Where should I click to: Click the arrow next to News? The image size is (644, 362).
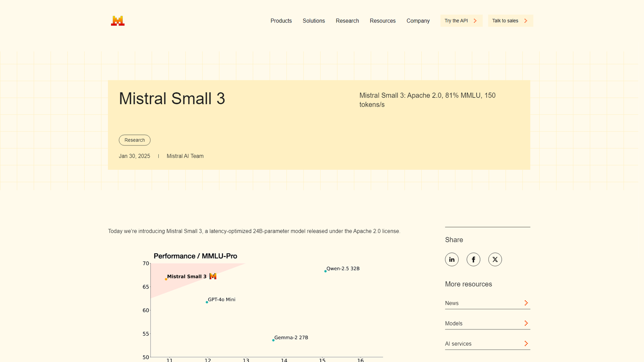[x=526, y=303]
